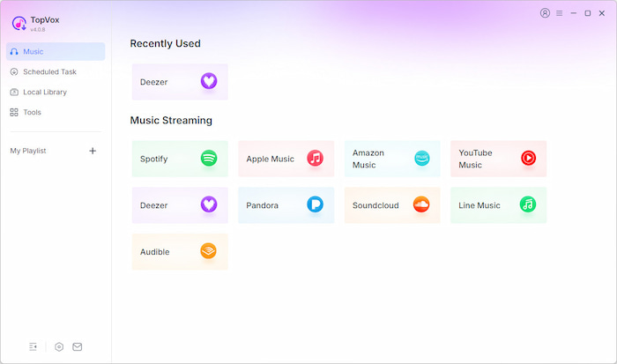Collapse the sidebar with bottom-left icon
The image size is (617, 364).
33,346
